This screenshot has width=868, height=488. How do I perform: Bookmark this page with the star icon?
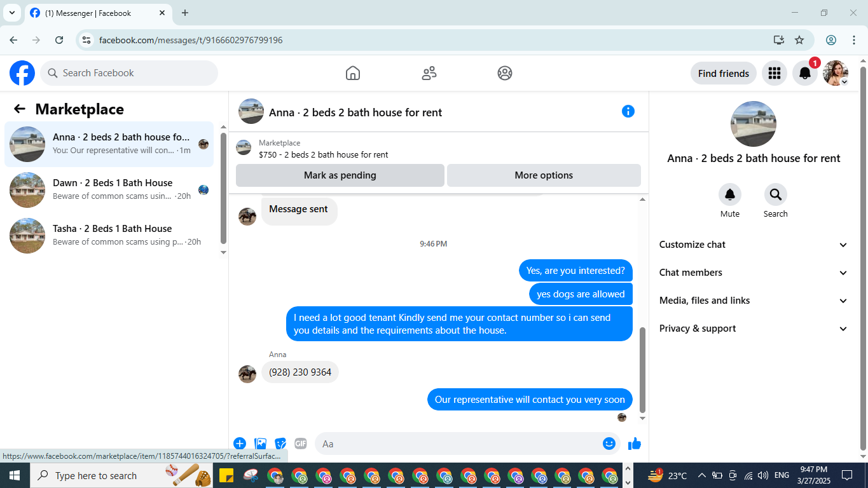point(799,40)
